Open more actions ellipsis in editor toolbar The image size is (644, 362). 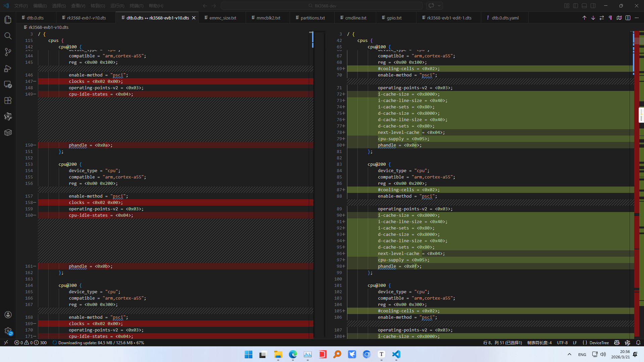point(637,18)
